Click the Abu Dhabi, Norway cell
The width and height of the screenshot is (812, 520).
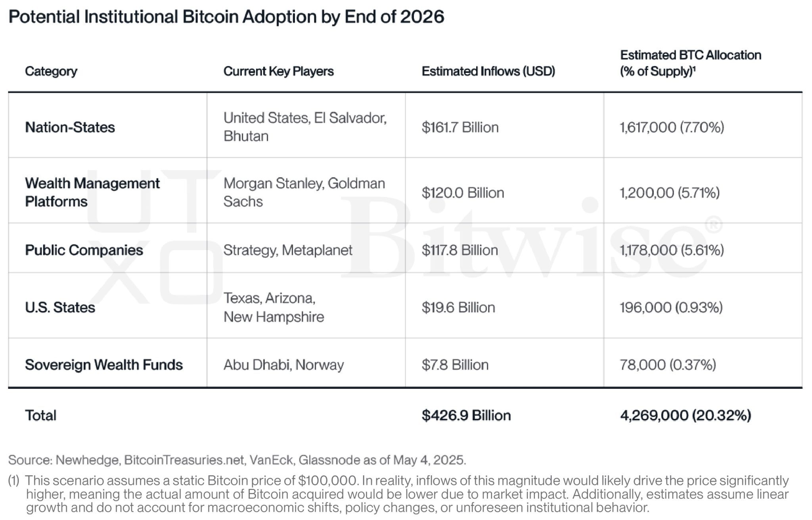coord(283,365)
